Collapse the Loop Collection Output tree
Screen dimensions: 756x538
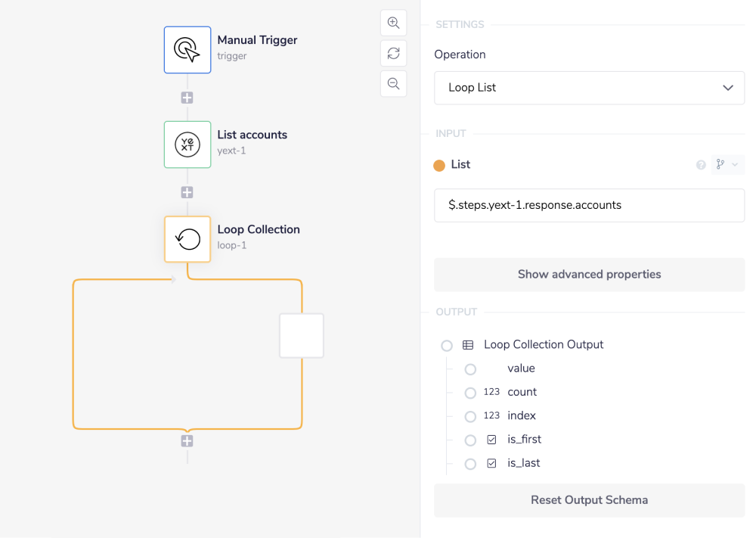coord(446,345)
